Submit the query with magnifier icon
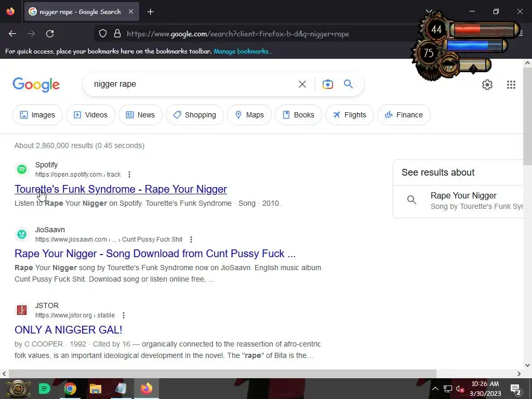This screenshot has width=532, height=399. pos(348,84)
